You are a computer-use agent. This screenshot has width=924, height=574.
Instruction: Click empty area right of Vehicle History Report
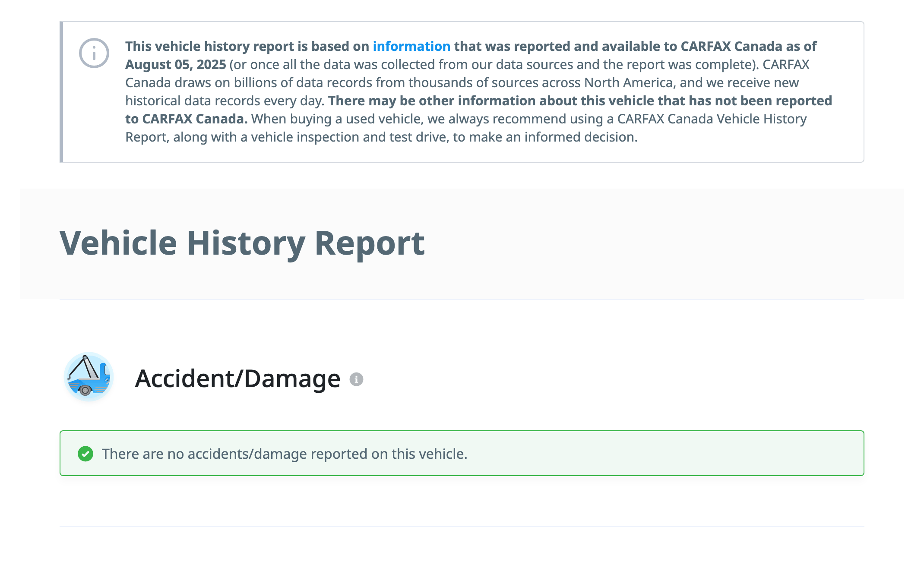(x=648, y=243)
